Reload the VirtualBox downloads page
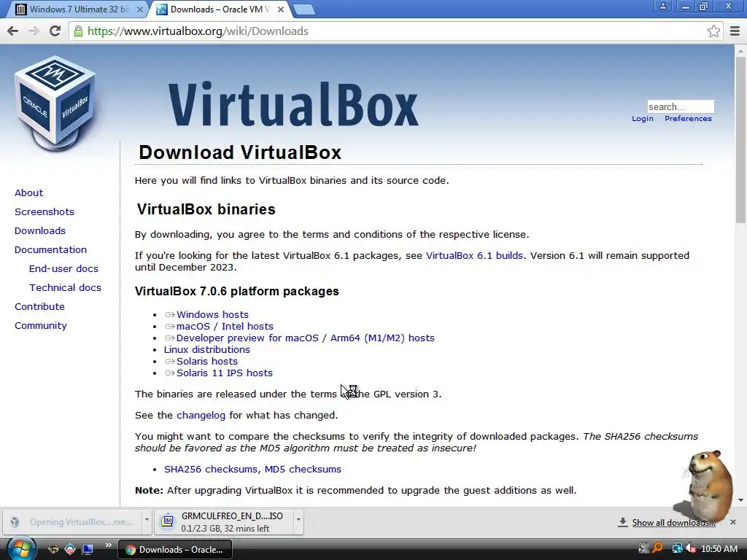This screenshot has width=747, height=560. pos(55,31)
